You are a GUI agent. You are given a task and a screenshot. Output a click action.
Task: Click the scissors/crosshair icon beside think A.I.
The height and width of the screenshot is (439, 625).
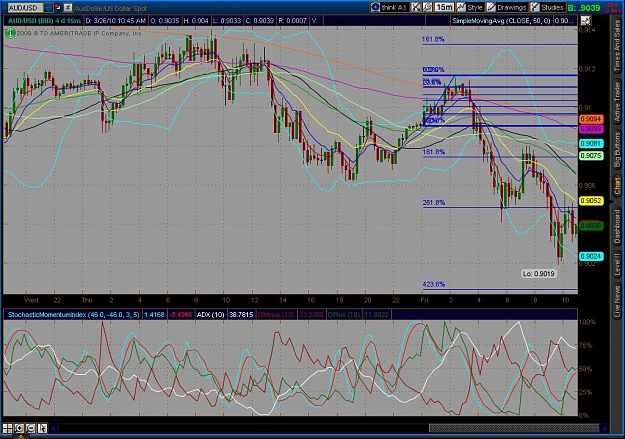tap(416, 7)
